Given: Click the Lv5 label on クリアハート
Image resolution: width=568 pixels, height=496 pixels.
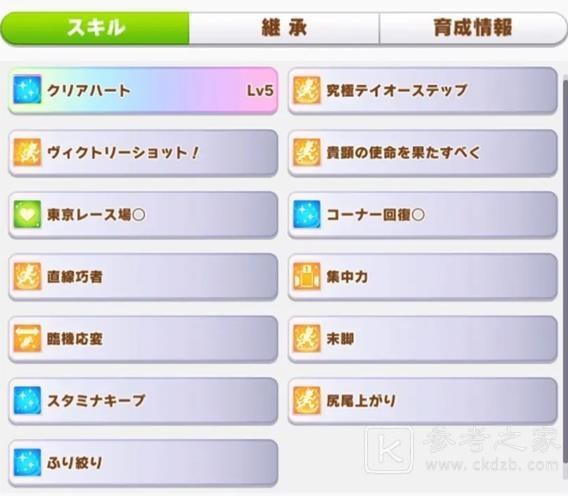Looking at the screenshot, I should tap(260, 90).
